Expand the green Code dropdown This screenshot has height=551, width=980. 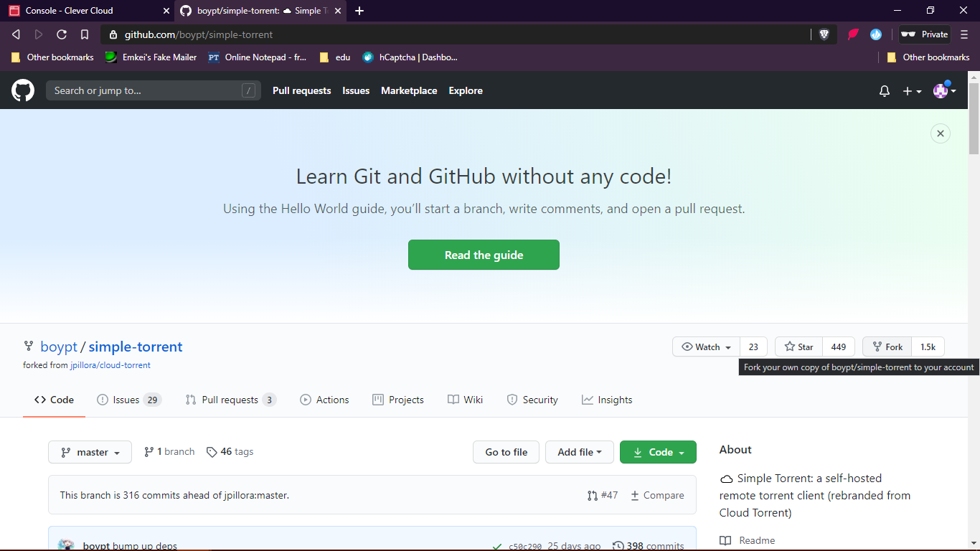click(658, 453)
